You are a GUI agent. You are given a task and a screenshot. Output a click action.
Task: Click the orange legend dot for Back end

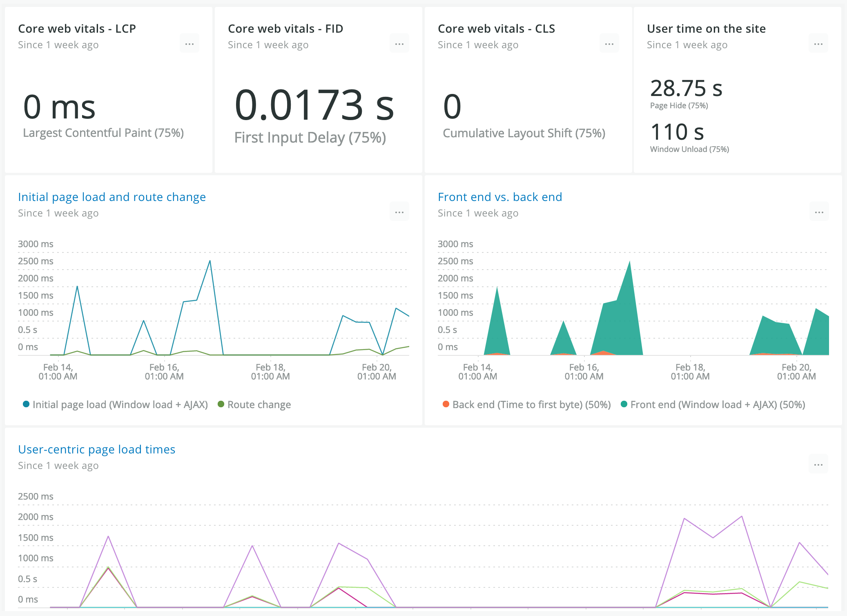point(446,404)
